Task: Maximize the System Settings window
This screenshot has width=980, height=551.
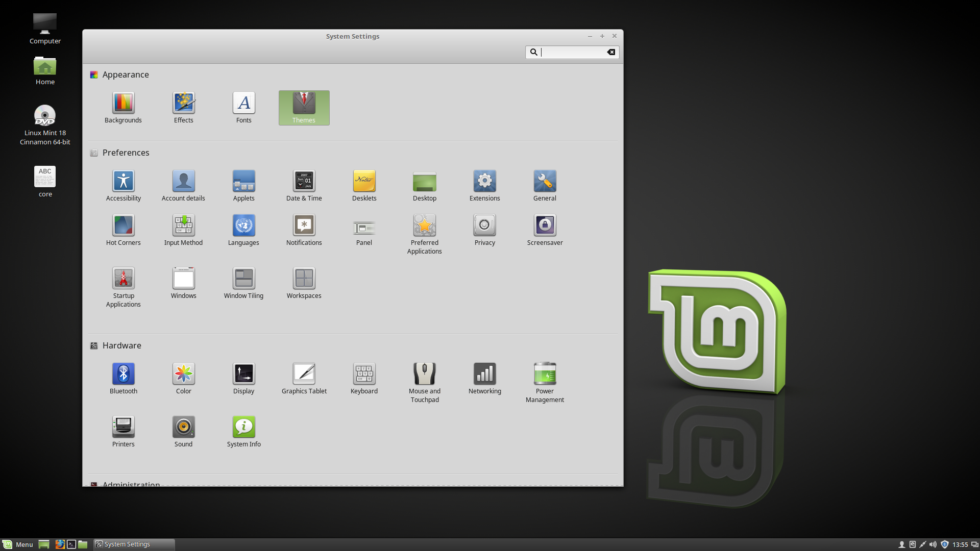Action: pos(602,36)
